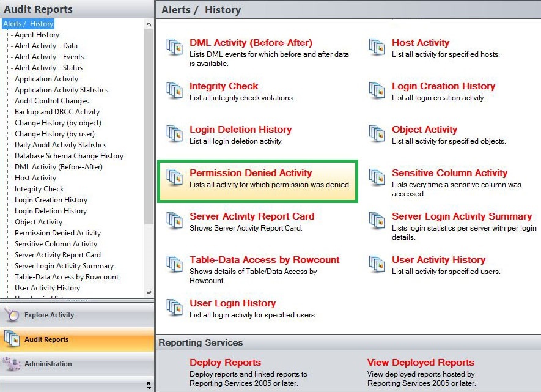
Task: Click the Integrity Check report icon
Action: tap(174, 90)
